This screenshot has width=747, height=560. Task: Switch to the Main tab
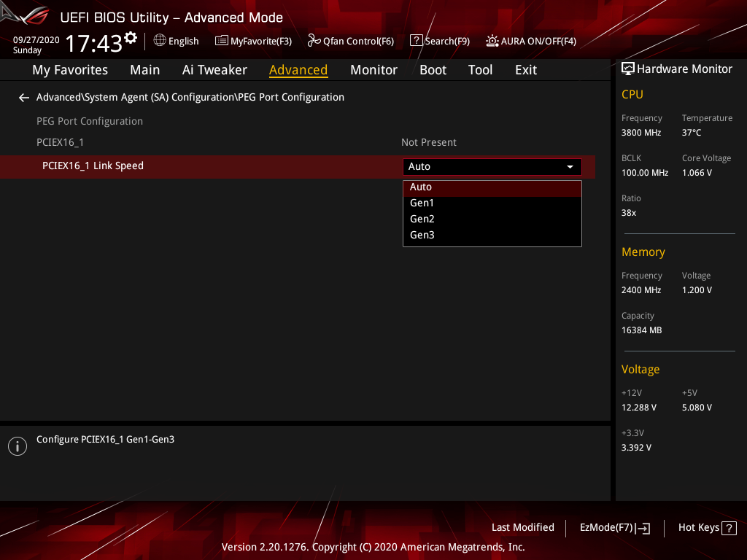pos(145,70)
